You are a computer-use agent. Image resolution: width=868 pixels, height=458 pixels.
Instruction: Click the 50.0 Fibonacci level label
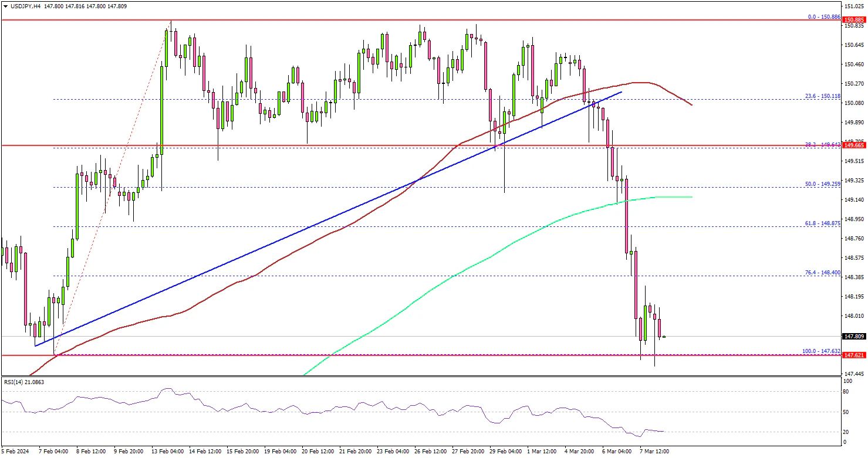(823, 184)
